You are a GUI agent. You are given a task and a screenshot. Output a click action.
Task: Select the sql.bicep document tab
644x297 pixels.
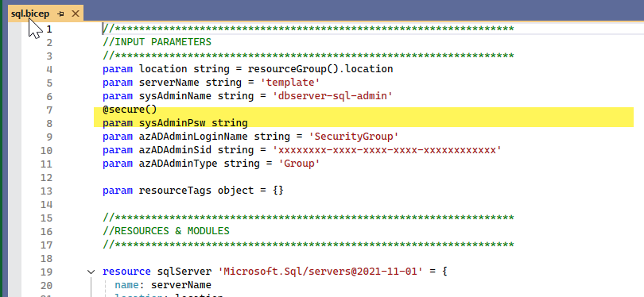click(x=30, y=14)
